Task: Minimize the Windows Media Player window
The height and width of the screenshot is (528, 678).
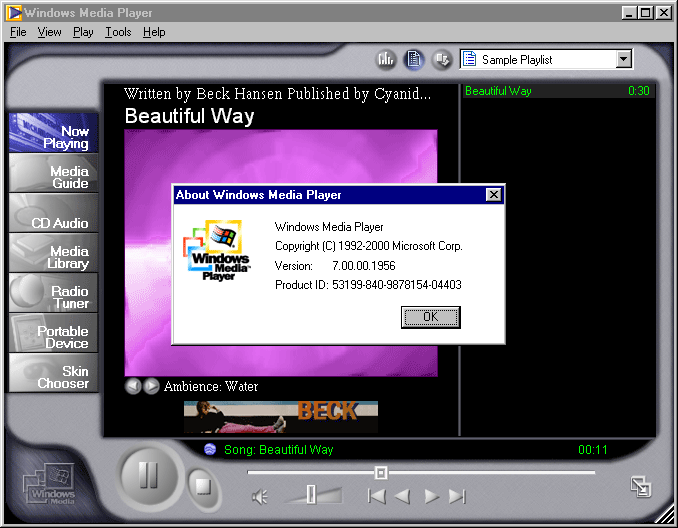Action: tap(630, 13)
